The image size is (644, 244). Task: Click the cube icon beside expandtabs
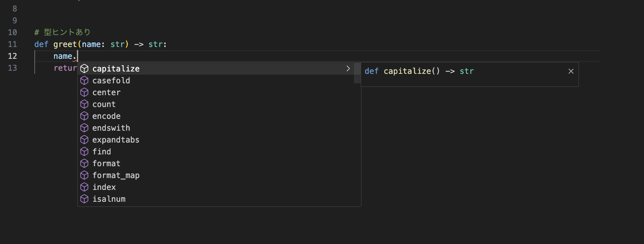pos(84,140)
